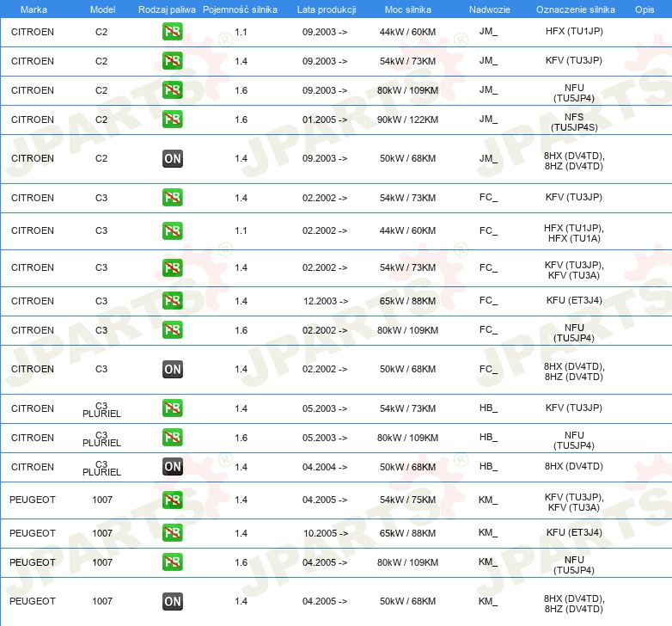The image size is (672, 626).
Task: Click diesel ON icon in C3 Pluriel 04.2004 row
Action: [172, 467]
